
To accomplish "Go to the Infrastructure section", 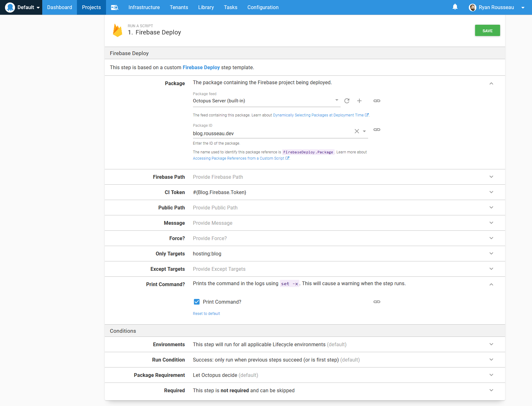I will [144, 7].
